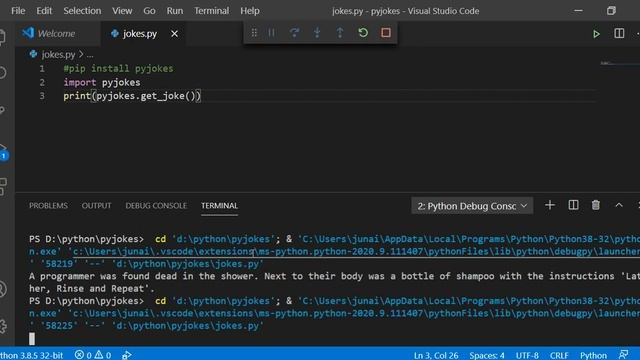Open Extensions view in activity bar
The image size is (640, 360).
3,187
